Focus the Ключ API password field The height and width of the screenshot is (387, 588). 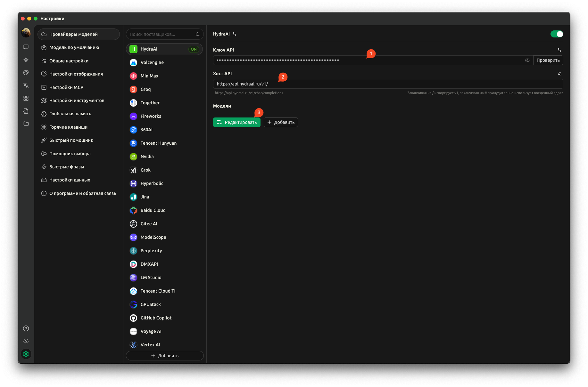coord(369,60)
